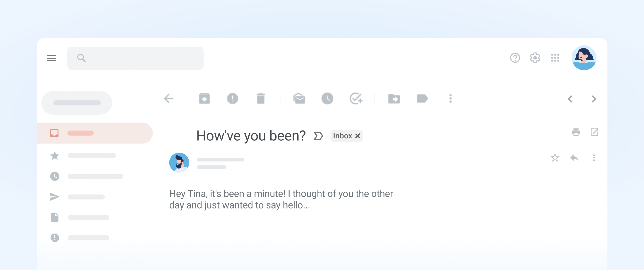
Task: Open the Google apps grid
Action: click(555, 58)
